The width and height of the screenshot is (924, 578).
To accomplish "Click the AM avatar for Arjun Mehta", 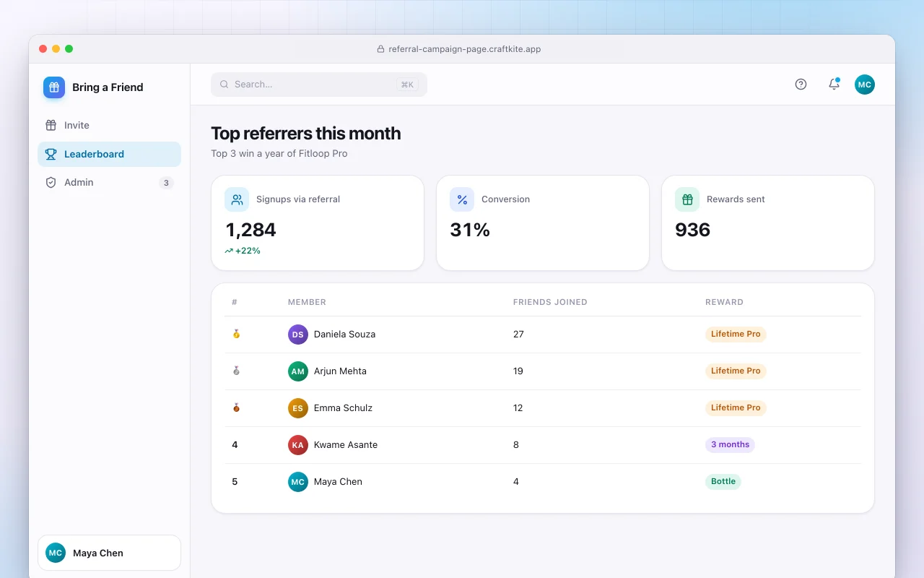I will point(298,371).
